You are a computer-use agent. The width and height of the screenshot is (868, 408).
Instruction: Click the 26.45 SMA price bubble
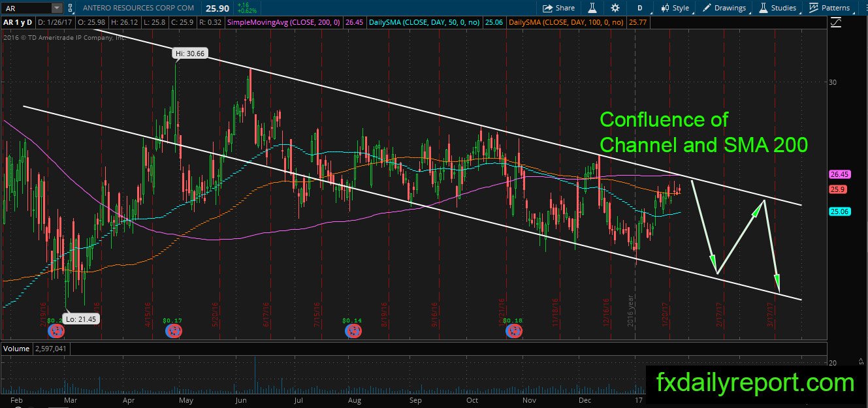[x=839, y=175]
